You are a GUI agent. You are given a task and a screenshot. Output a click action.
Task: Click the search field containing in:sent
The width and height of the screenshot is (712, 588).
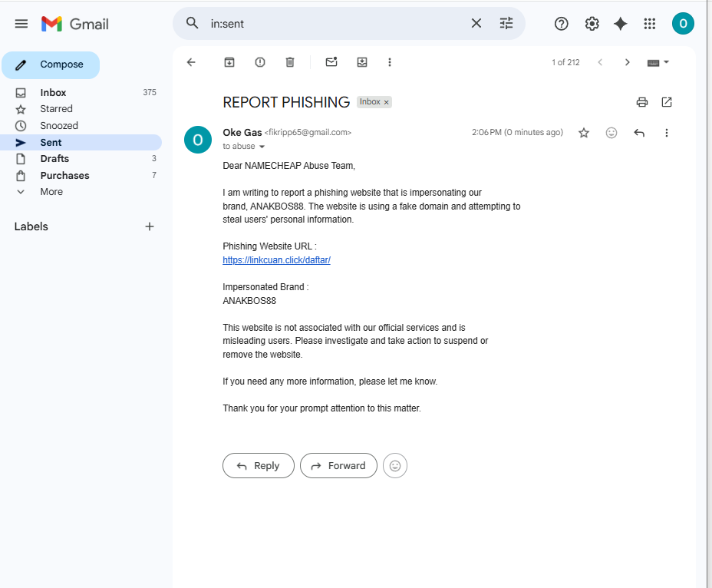pyautogui.click(x=336, y=24)
